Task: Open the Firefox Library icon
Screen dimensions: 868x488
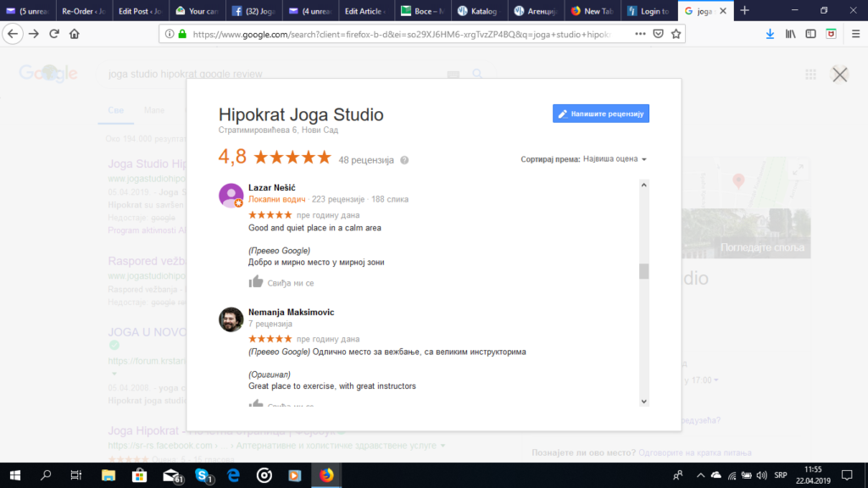Action: pyautogui.click(x=791, y=34)
